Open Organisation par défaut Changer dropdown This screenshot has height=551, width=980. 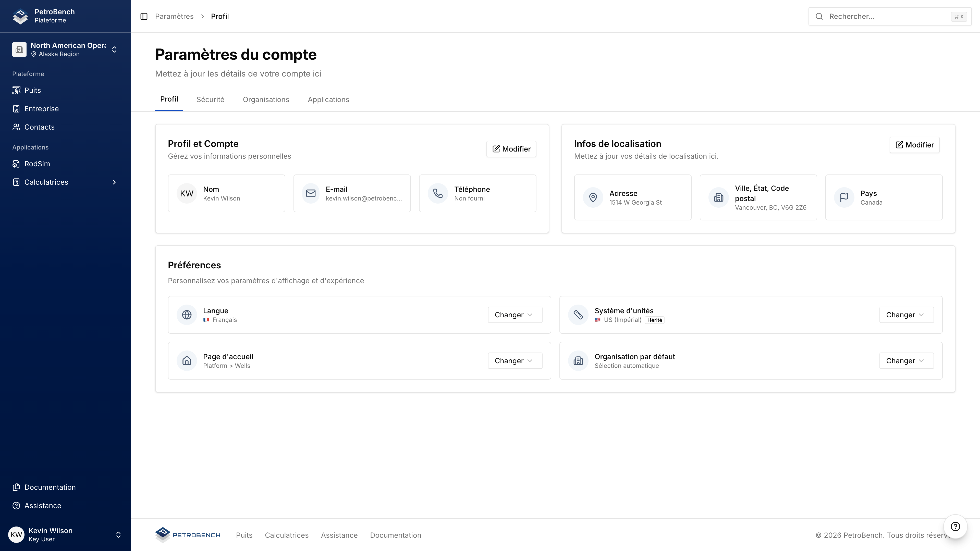coord(906,360)
